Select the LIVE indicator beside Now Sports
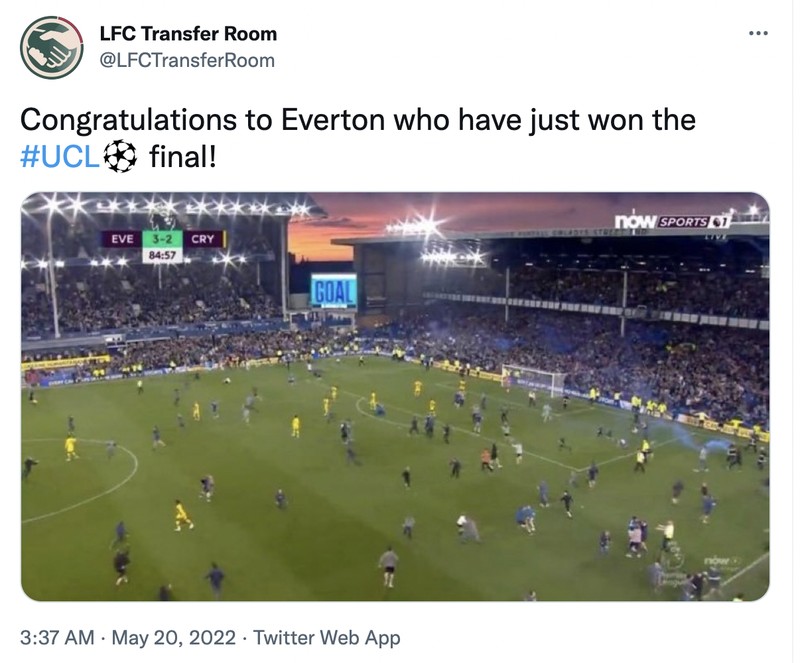 (714, 234)
